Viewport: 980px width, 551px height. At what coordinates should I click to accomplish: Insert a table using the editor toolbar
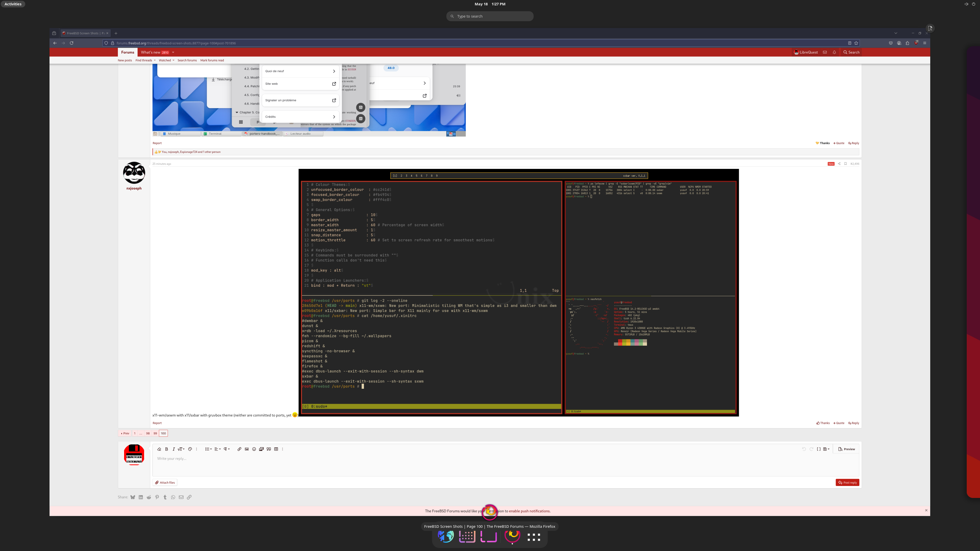(276, 449)
